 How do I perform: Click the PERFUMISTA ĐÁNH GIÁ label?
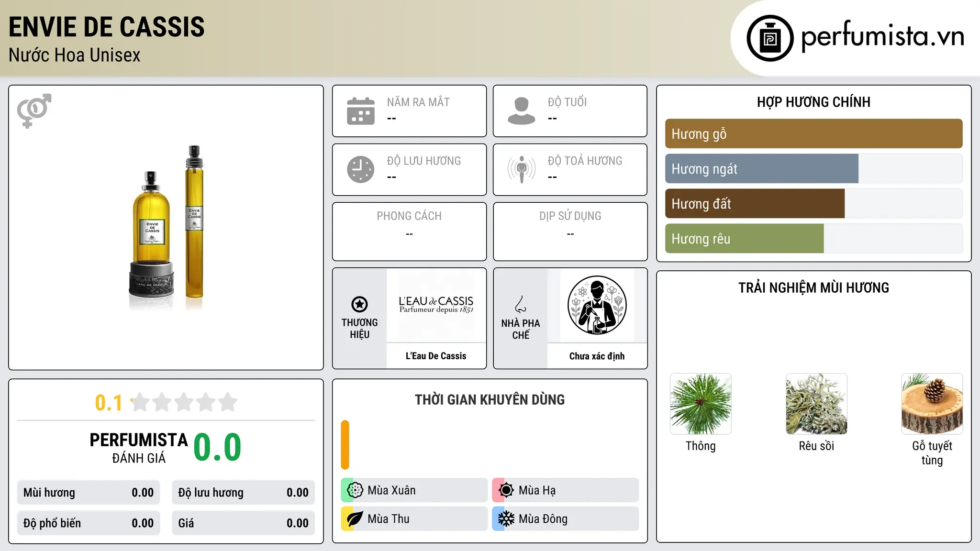(139, 448)
